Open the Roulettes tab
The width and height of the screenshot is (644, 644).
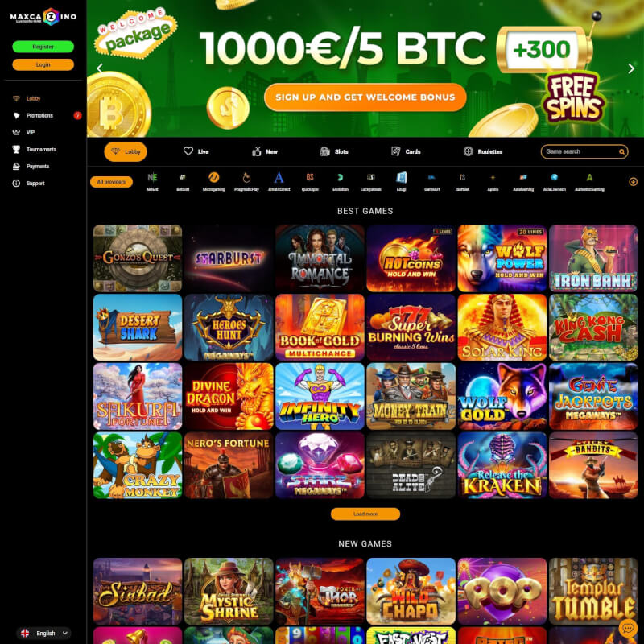(482, 151)
